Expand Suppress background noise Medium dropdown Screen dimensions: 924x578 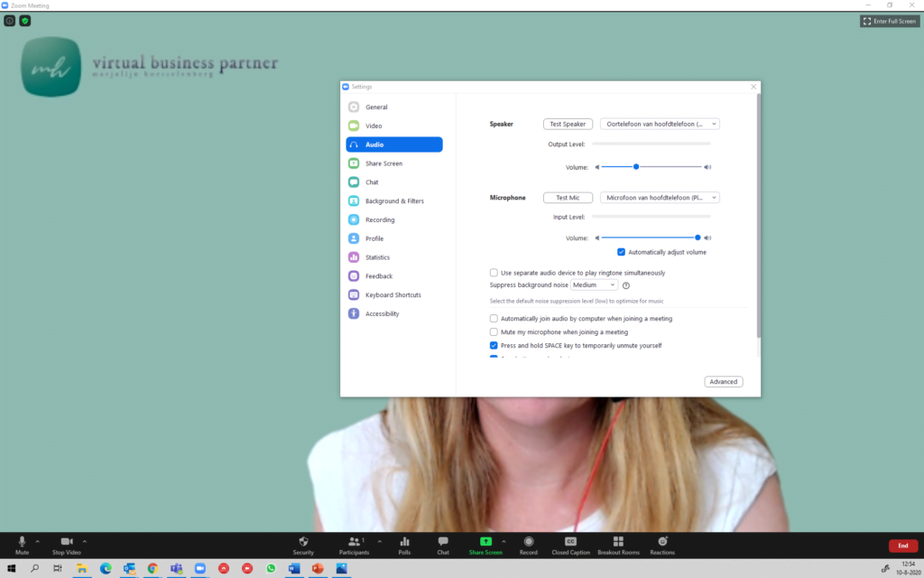pyautogui.click(x=594, y=285)
